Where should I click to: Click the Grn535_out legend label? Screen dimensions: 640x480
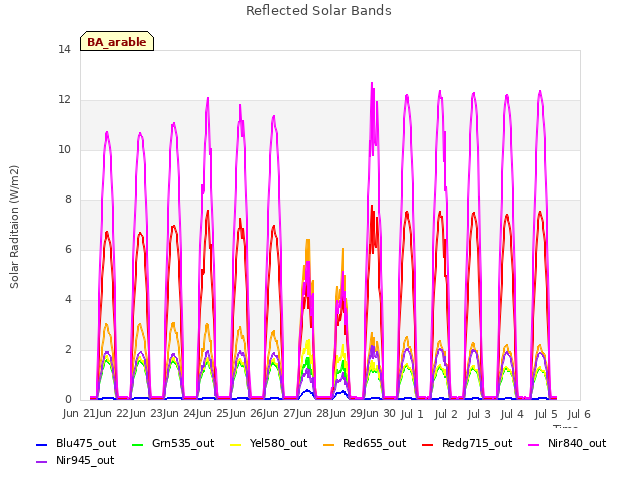pyautogui.click(x=183, y=443)
